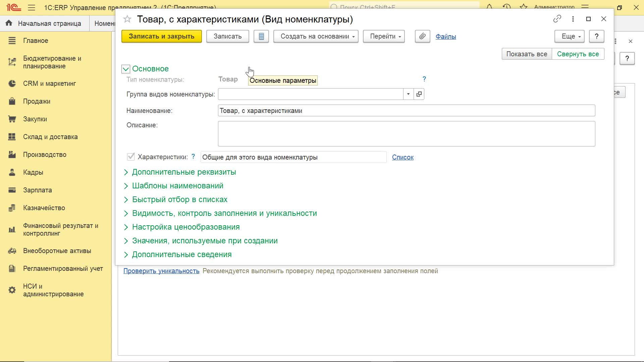Open group field's select-from-list icon button

pos(419,94)
